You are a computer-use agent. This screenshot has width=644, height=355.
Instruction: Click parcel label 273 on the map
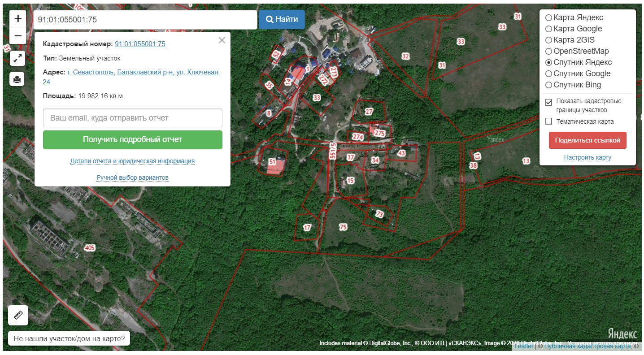click(x=334, y=71)
